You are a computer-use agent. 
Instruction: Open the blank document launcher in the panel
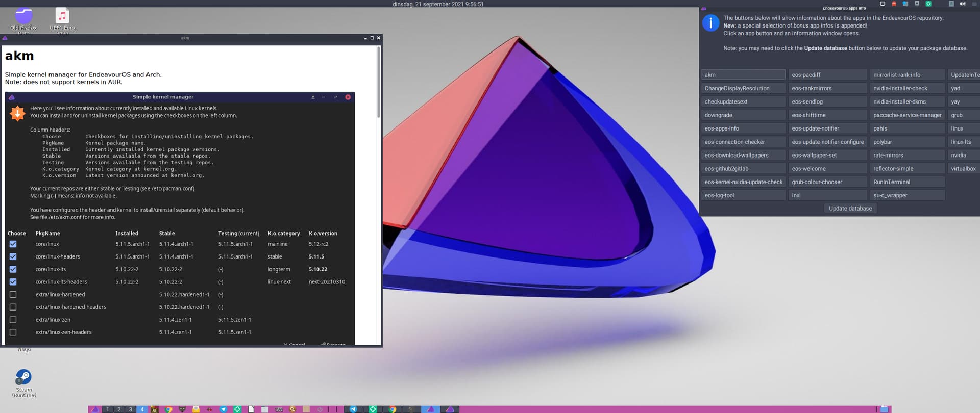(x=251, y=409)
